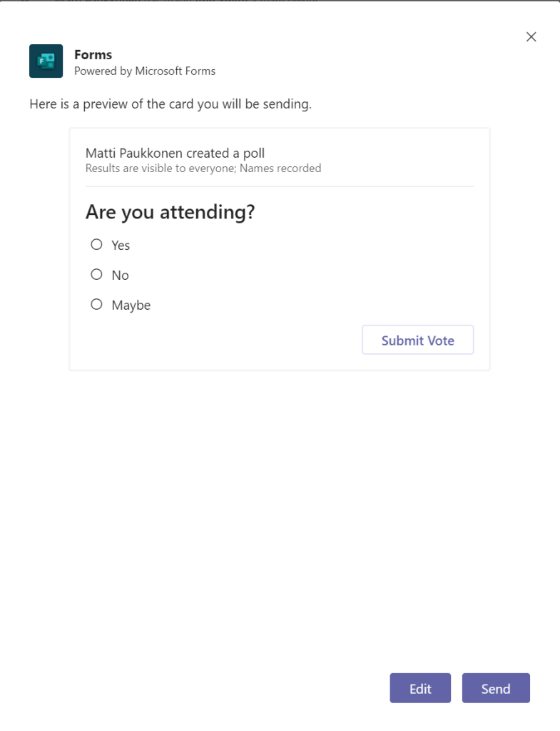This screenshot has width=560, height=731.
Task: Click the Maybe option text label
Action: [131, 305]
